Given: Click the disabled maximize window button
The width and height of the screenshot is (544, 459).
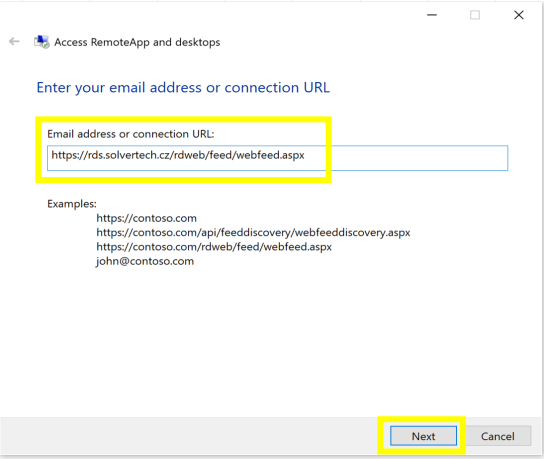Looking at the screenshot, I should (475, 15).
